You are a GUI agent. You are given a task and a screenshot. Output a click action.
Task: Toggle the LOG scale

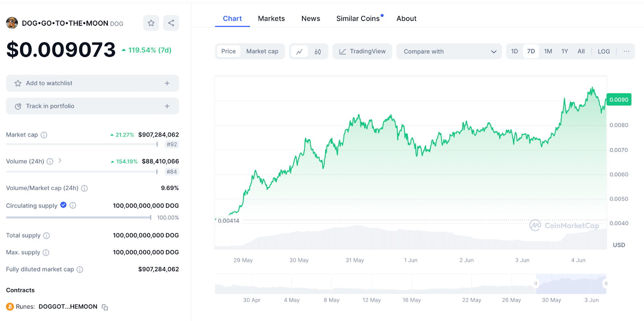tap(604, 51)
